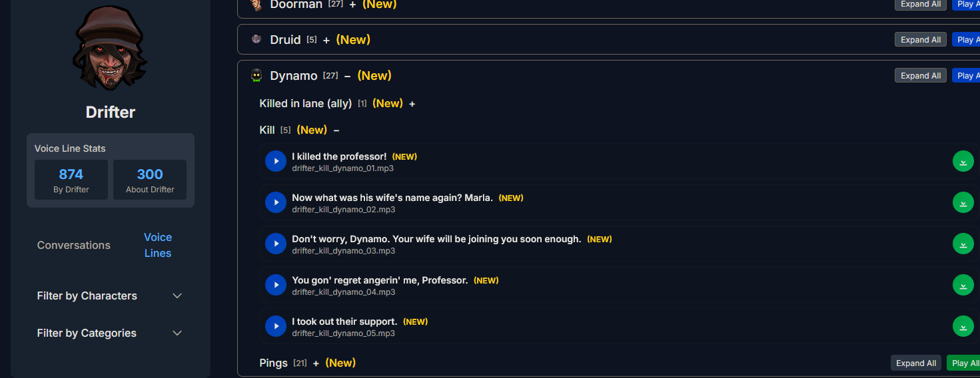Play the drifter_kill_dynamo_02.mp3 line
The height and width of the screenshot is (378, 980).
click(x=276, y=202)
